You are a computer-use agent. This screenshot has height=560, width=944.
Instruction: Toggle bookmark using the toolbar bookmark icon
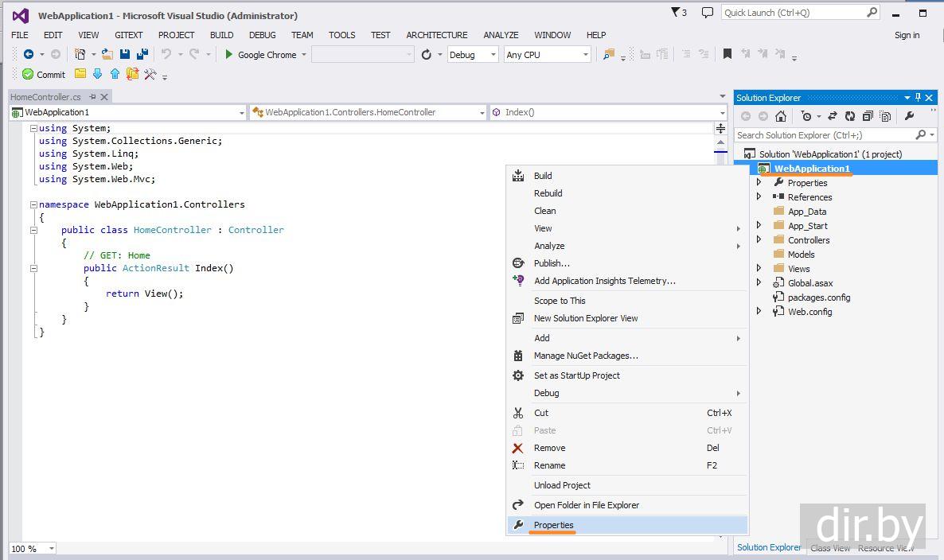tap(728, 54)
